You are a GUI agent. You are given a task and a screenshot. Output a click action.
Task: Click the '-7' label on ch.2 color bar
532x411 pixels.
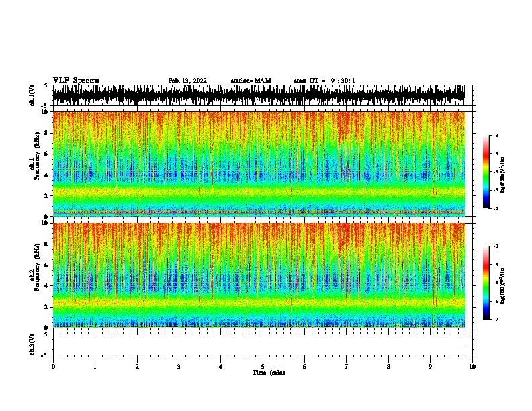point(496,319)
